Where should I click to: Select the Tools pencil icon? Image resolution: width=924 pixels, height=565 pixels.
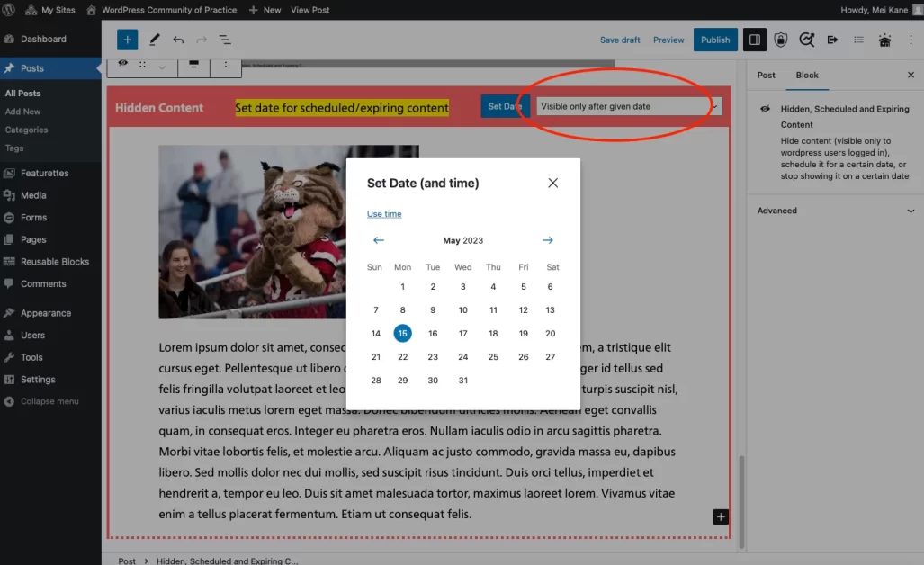tap(155, 40)
